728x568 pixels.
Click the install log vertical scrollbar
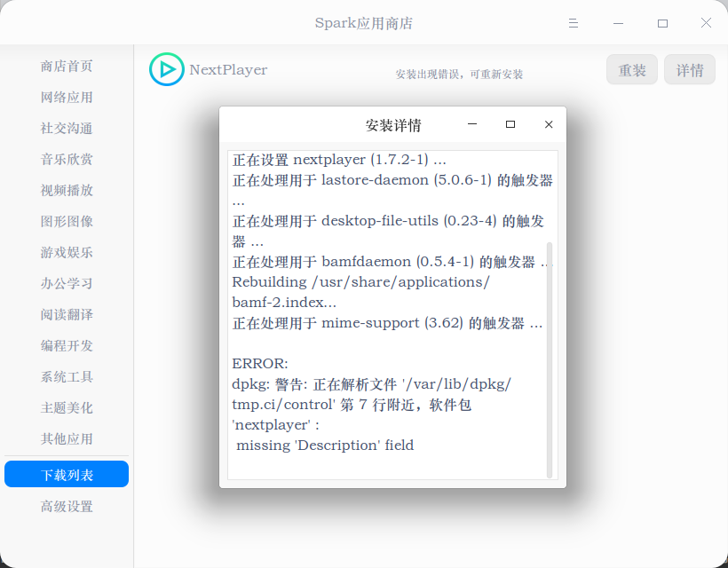point(550,359)
